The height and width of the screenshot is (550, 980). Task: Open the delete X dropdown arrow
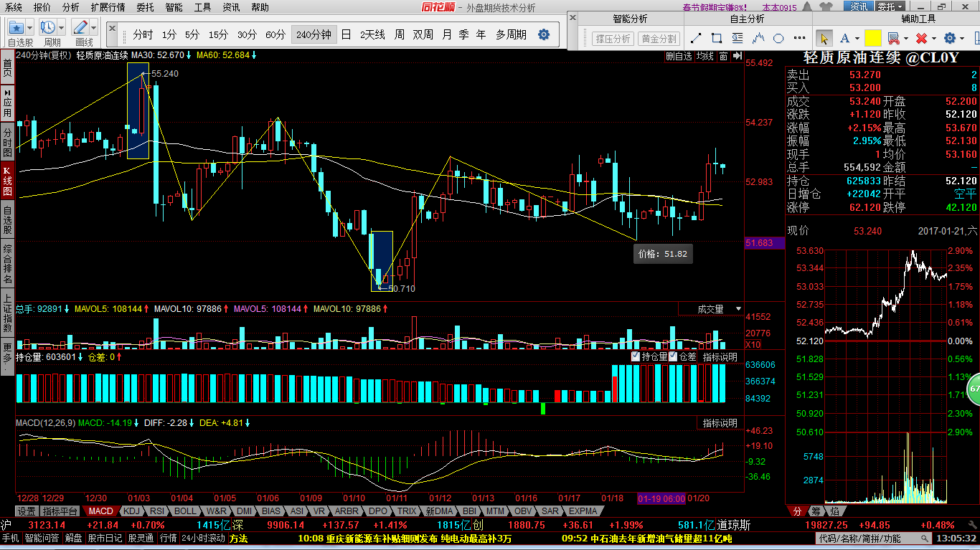click(935, 39)
